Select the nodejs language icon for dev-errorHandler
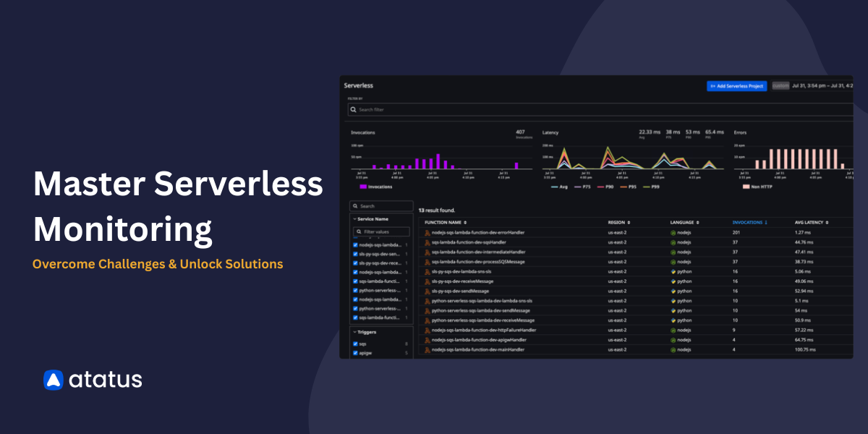 coord(673,232)
